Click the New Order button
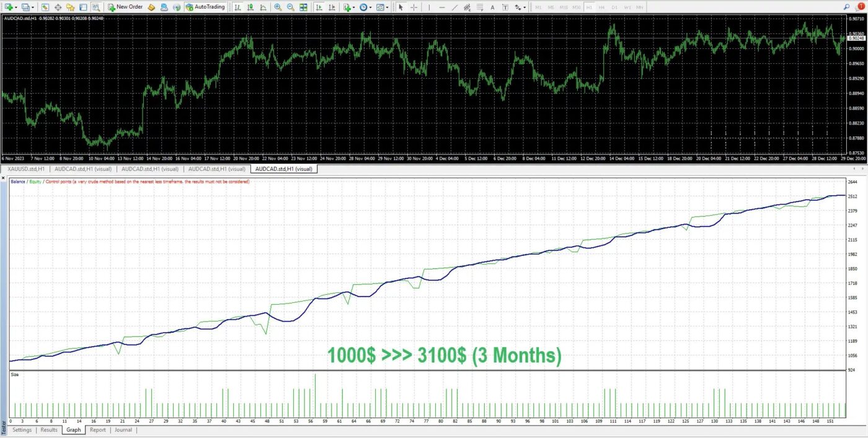 pos(125,7)
